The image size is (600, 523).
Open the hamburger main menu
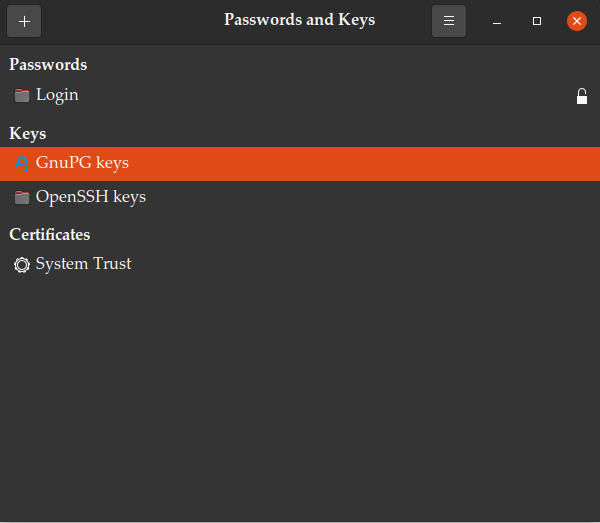pyautogui.click(x=449, y=21)
